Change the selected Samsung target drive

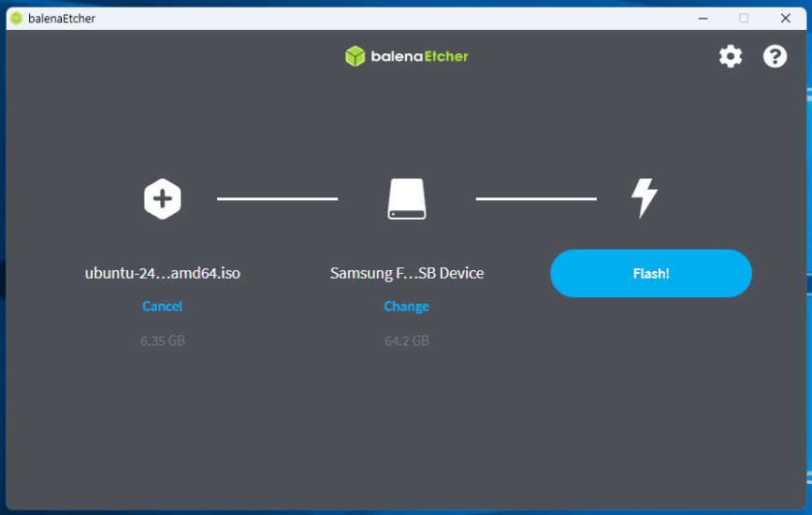[x=407, y=307]
